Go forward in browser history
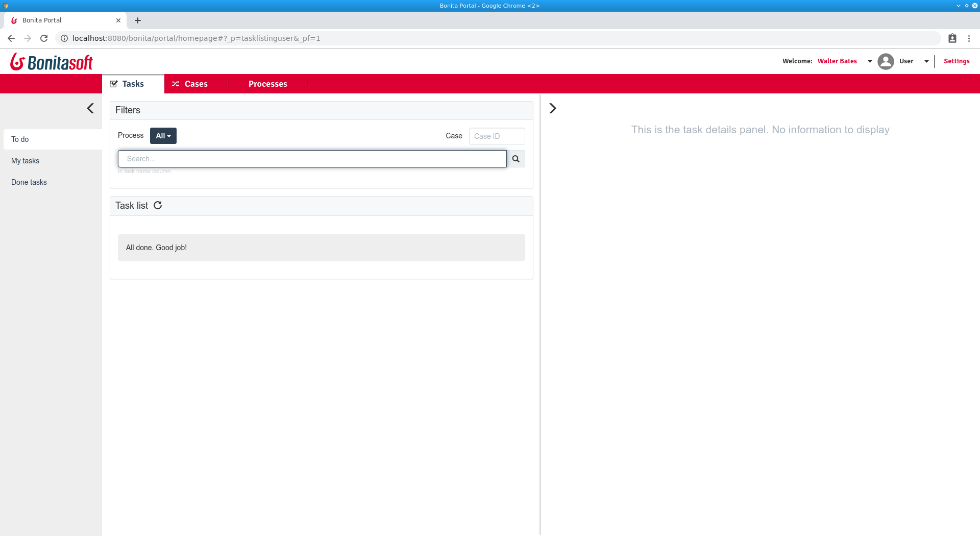 pos(28,38)
